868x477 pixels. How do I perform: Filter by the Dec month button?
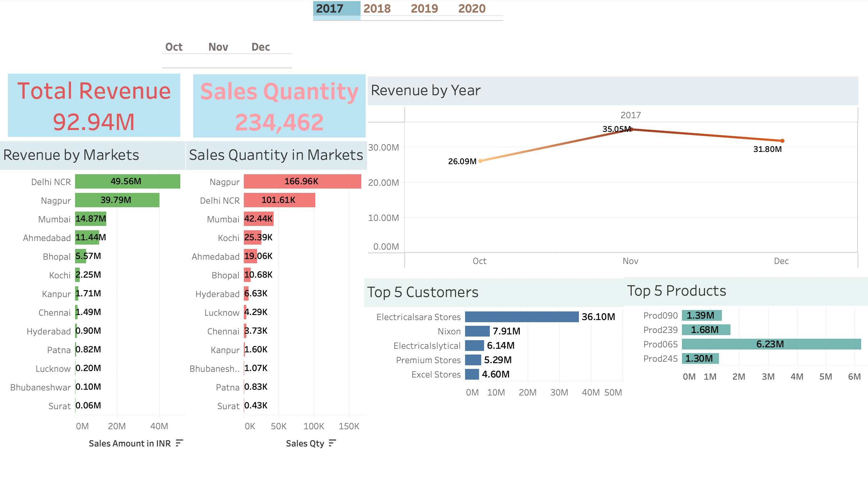261,47
